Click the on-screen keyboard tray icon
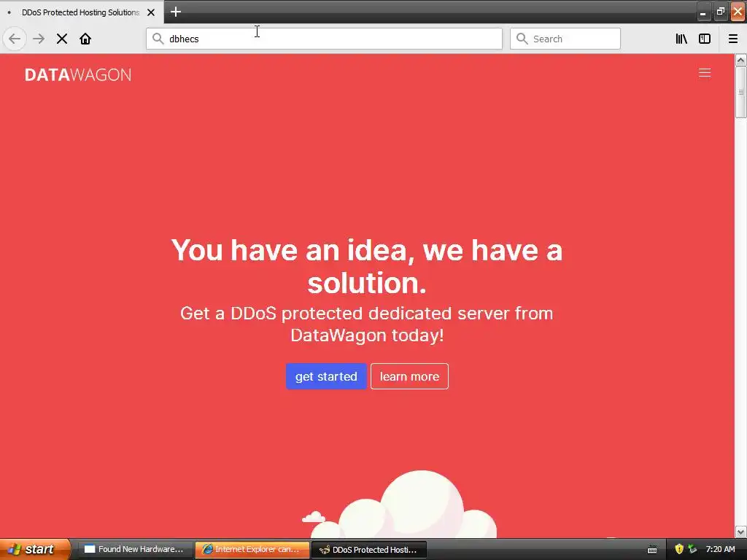The width and height of the screenshot is (747, 560). 652,550
